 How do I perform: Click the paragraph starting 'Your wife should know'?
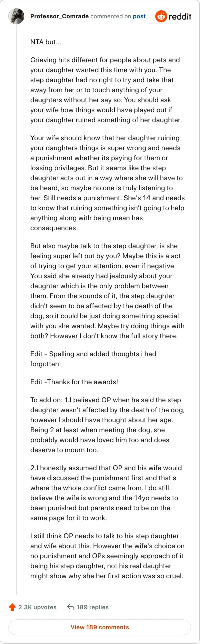[x=100, y=182]
